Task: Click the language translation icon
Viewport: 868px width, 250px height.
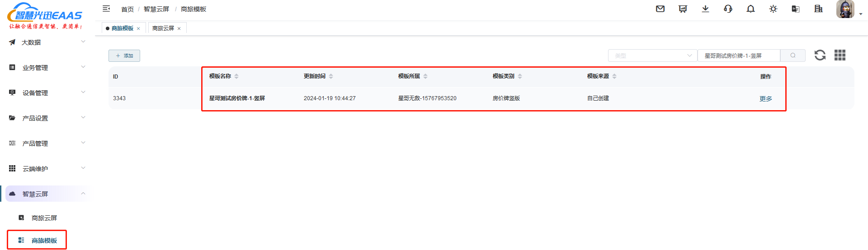Action: coord(796,9)
